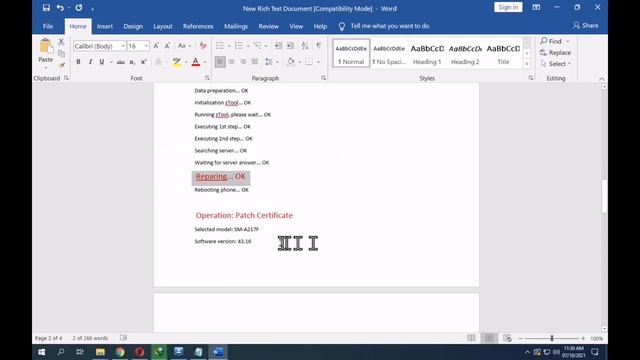Image resolution: width=640 pixels, height=360 pixels.
Task: Apply the Title style
Action: click(503, 53)
